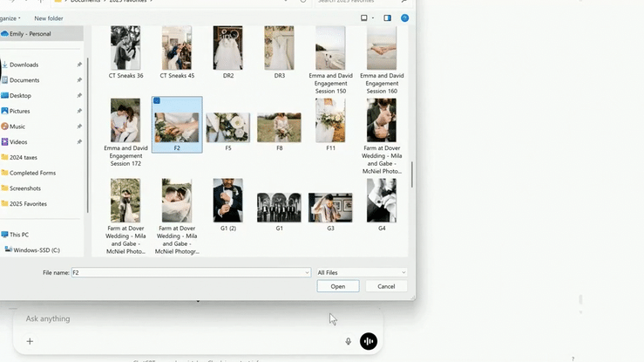
Task: Click the Open button
Action: point(338,286)
